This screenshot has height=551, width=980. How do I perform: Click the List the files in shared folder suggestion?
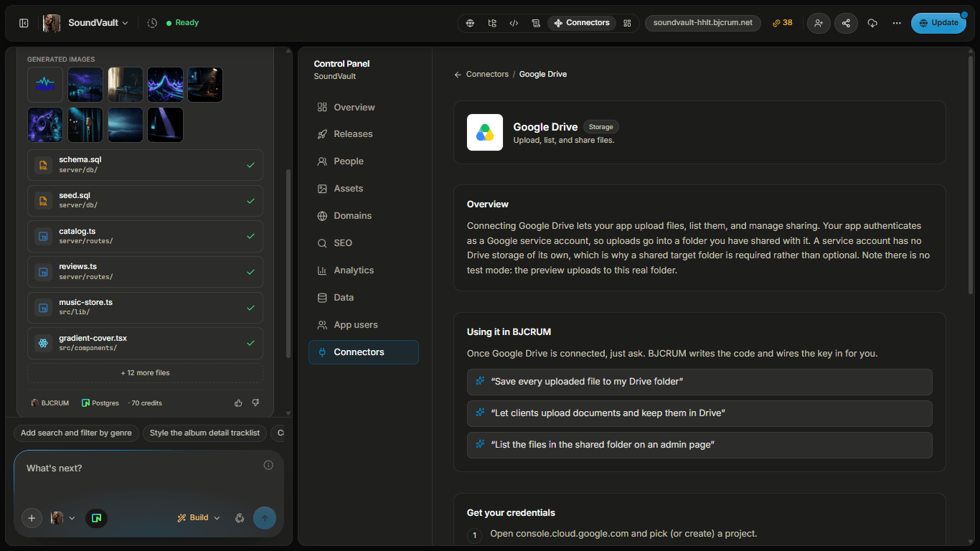[x=699, y=445]
